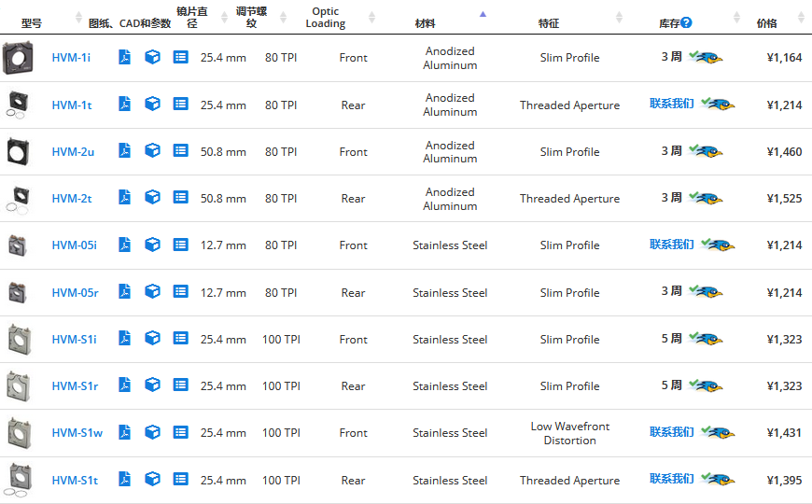Screen dimensions: 812x504
Task: Open PDF drawing for HVM-05i
Action: point(124,245)
